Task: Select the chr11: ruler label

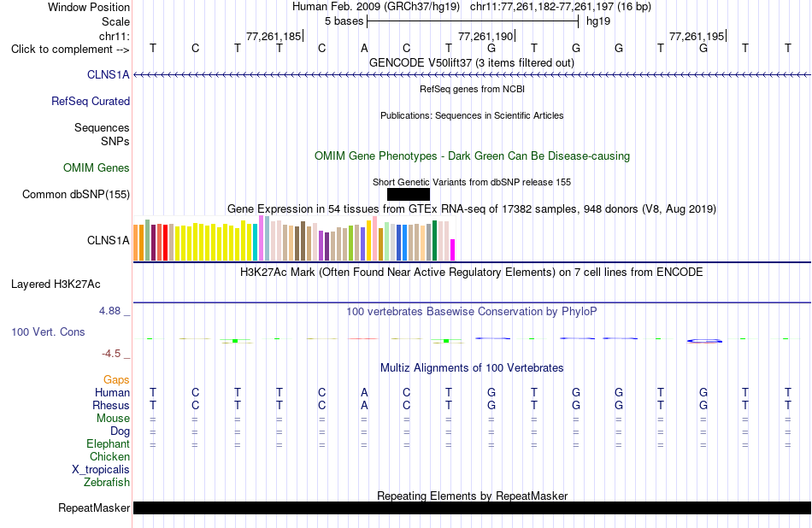Action: click(114, 36)
